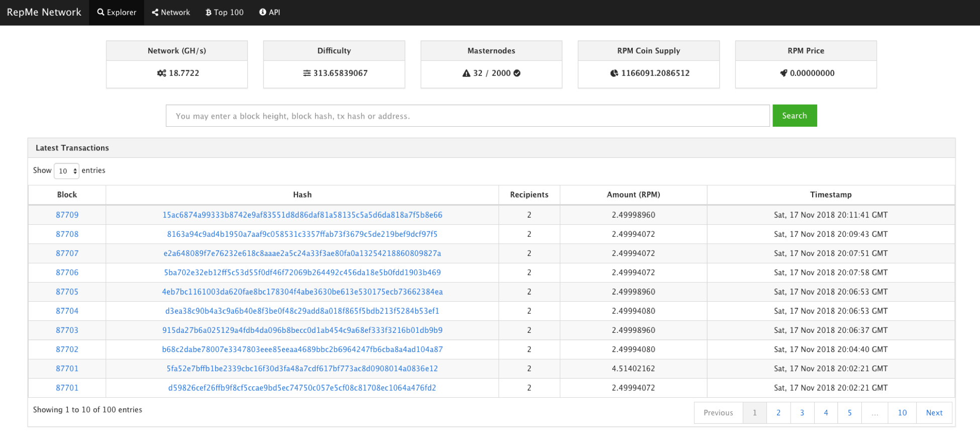Click the Amount (RPM) column header
Viewport: 980px width, 444px height.
pos(633,195)
